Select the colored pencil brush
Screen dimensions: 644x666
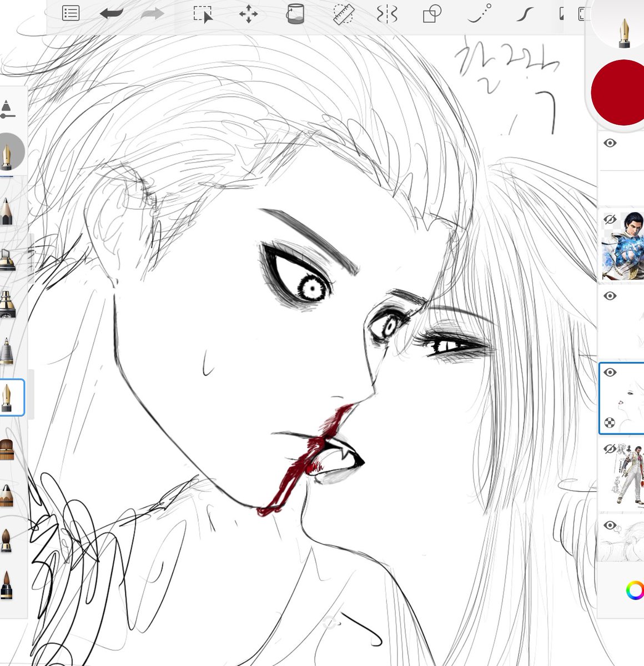click(x=6, y=495)
